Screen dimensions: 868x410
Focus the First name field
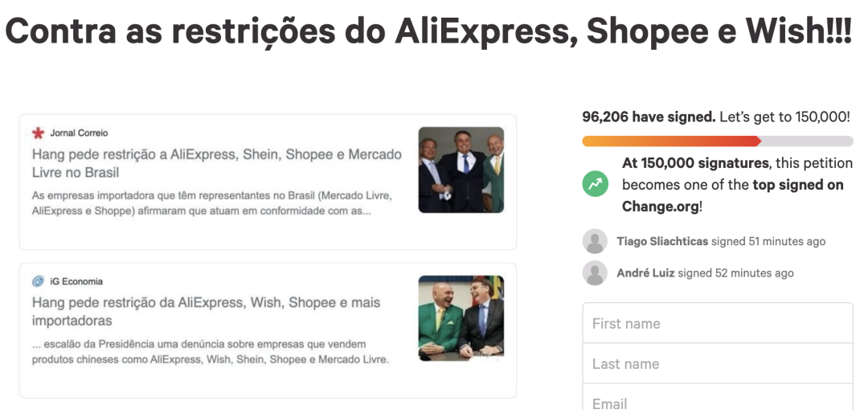point(717,323)
